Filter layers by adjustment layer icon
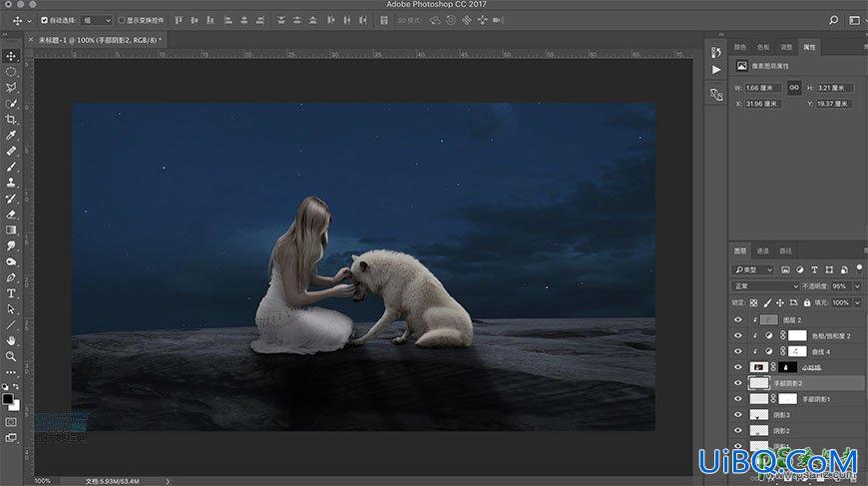868x486 pixels. click(800, 269)
